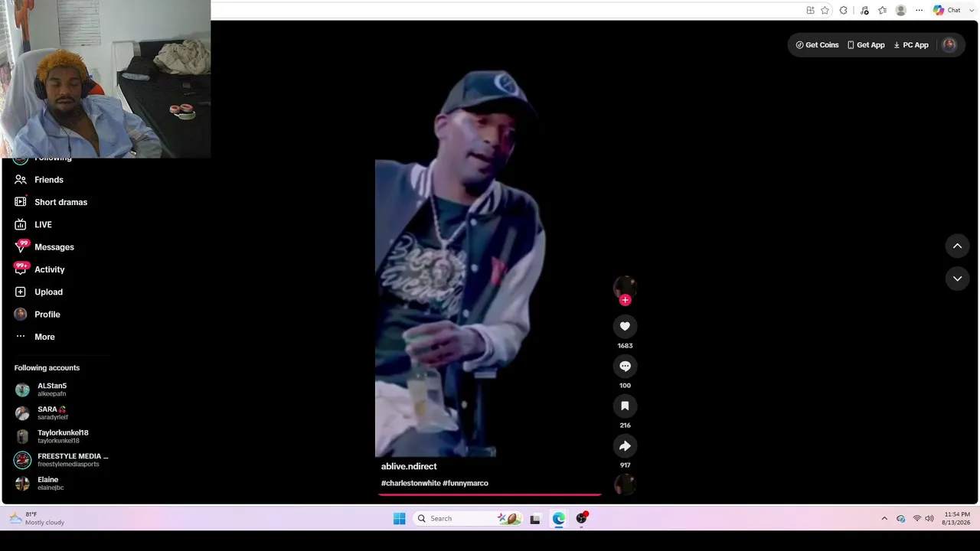
Task: Open the ablive.ndirect username
Action: pyautogui.click(x=409, y=466)
